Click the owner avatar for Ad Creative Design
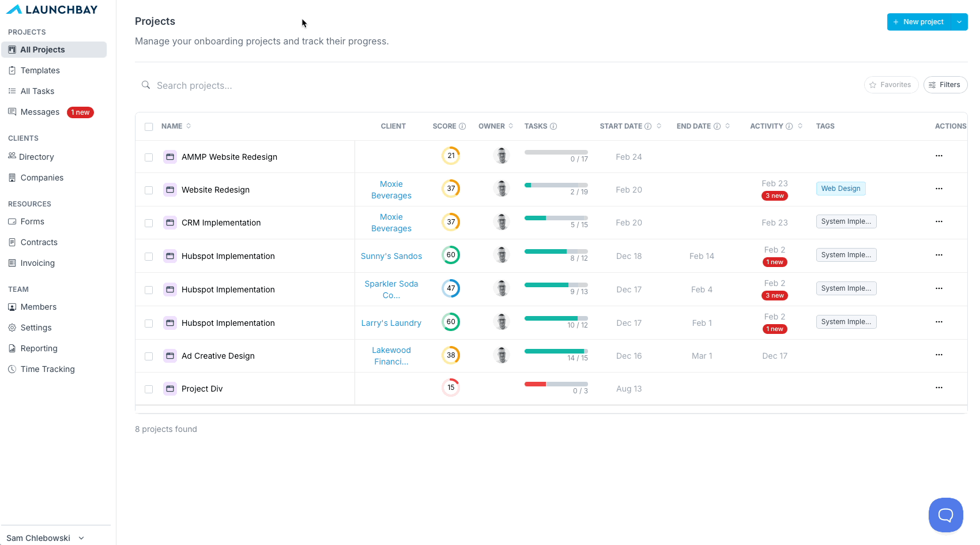The height and width of the screenshot is (545, 980). click(x=502, y=355)
